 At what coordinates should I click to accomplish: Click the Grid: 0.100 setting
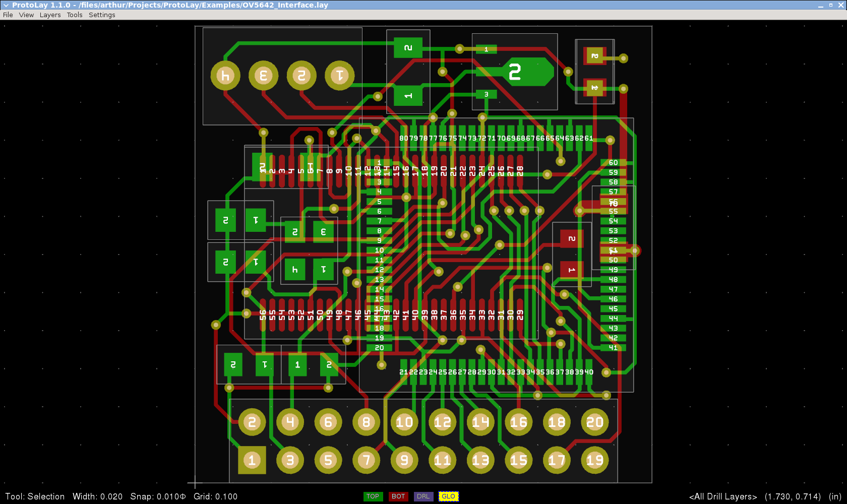[215, 496]
